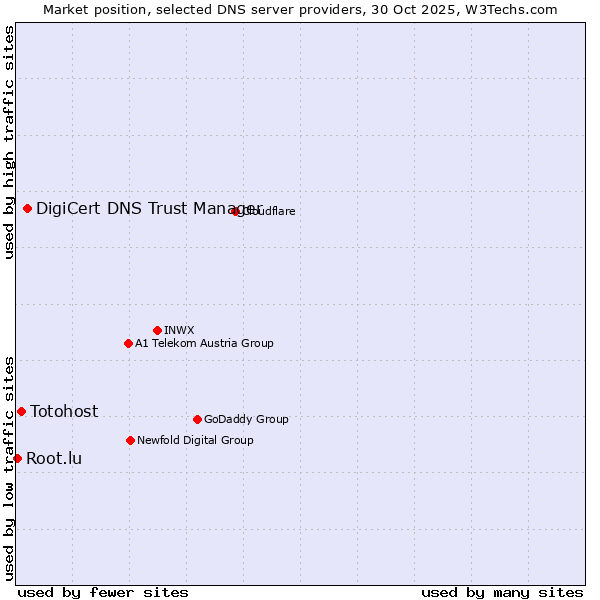This screenshot has height=600, width=600.
Task: Select the red INWX marker
Action: tap(157, 330)
